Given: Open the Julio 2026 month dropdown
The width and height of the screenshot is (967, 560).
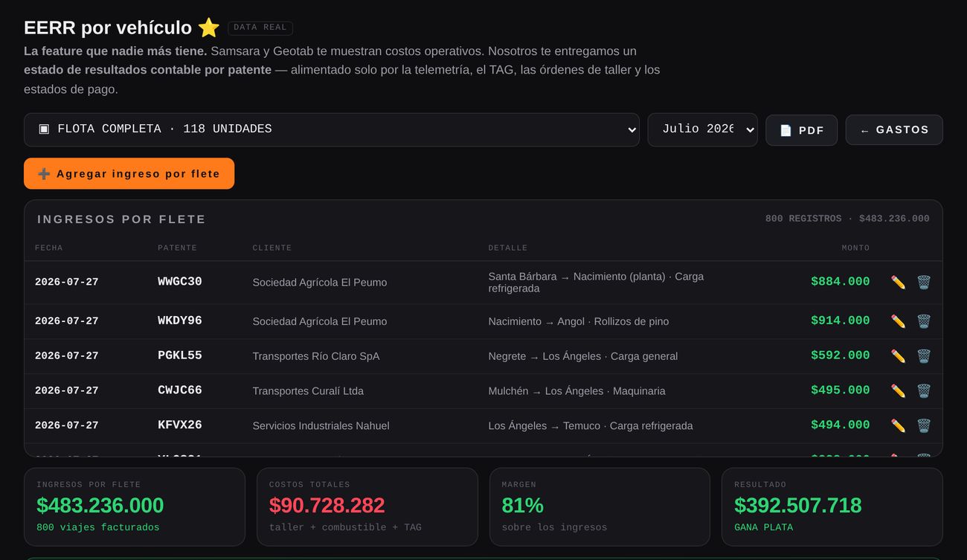Looking at the screenshot, I should (x=702, y=129).
